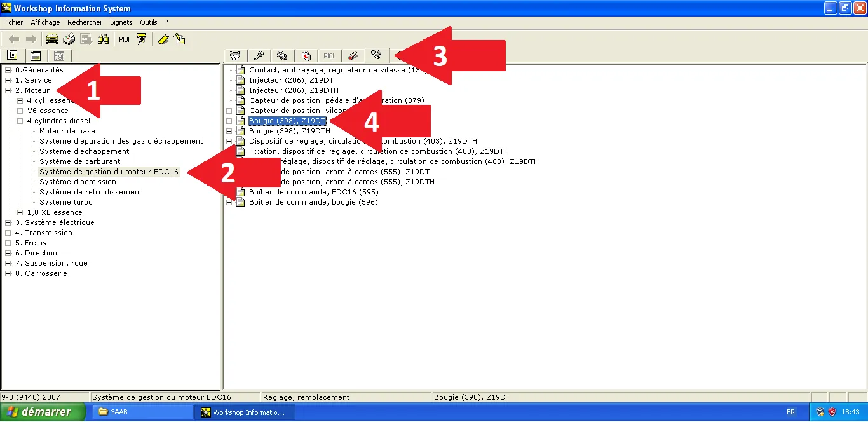Open the print function with printer icon
The height and width of the screenshot is (422, 868).
coord(69,39)
